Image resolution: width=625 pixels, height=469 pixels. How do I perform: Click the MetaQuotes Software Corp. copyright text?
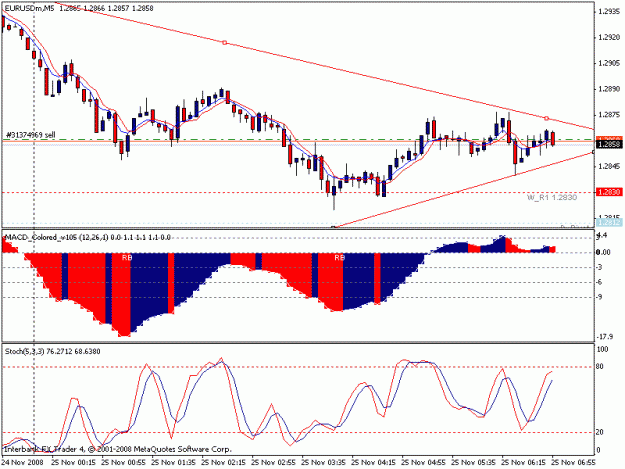pos(118,449)
